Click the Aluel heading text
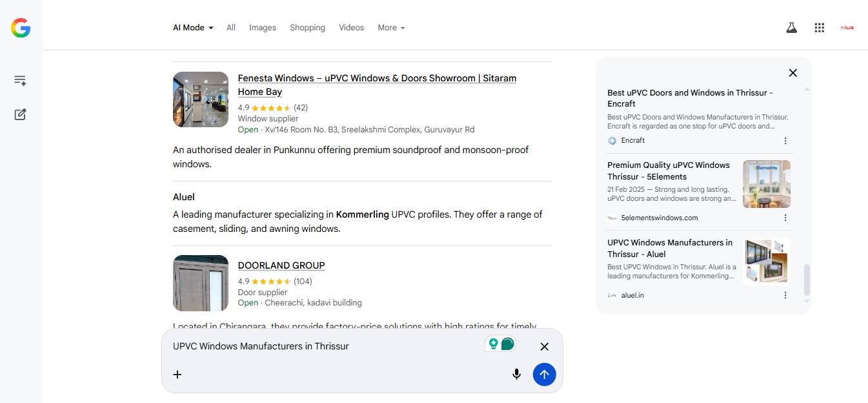868x403 pixels. pos(184,197)
